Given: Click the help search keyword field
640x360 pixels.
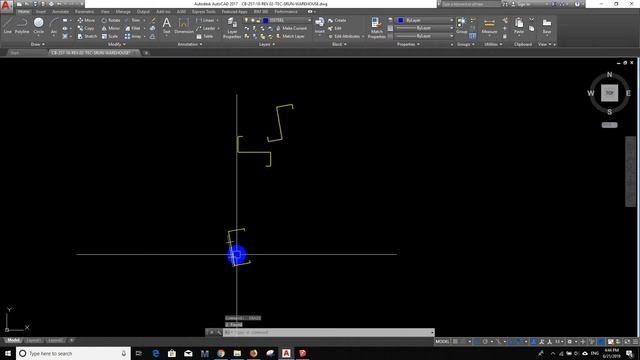Looking at the screenshot, I should [471, 4].
